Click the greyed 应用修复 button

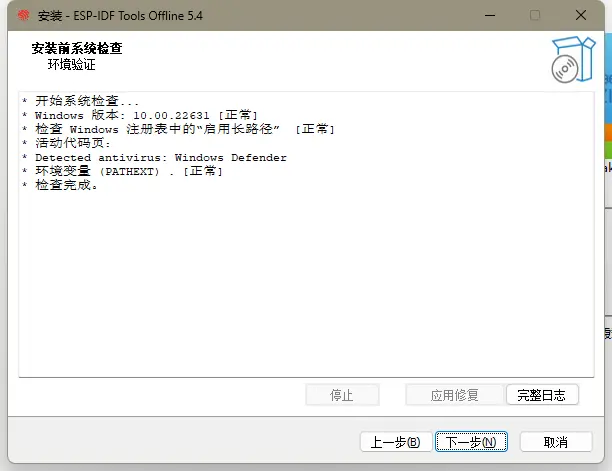[x=454, y=395]
